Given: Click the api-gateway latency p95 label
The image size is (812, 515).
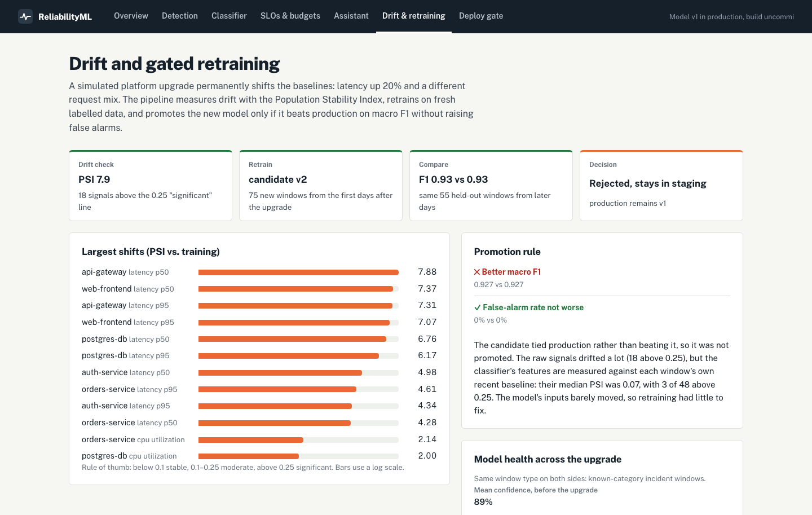Looking at the screenshot, I should pos(125,305).
